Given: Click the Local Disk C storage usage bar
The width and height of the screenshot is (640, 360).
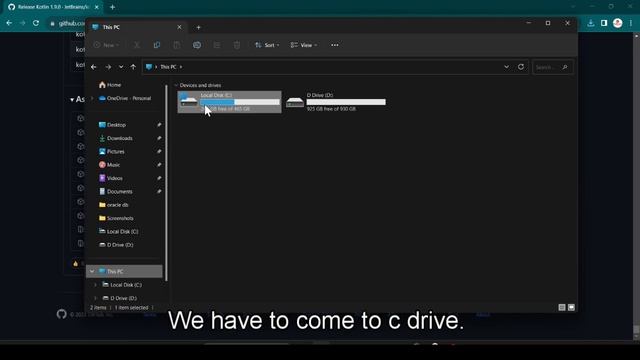Looking at the screenshot, I should [x=240, y=102].
